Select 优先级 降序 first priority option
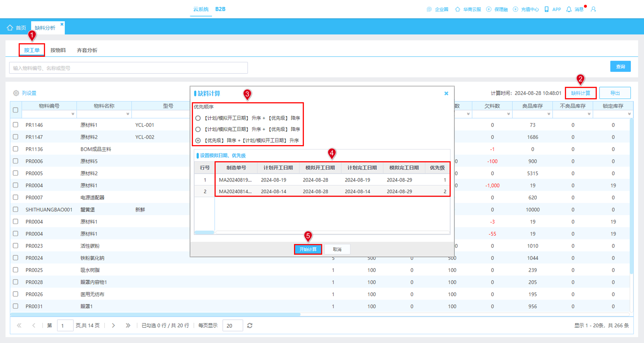 pos(198,140)
